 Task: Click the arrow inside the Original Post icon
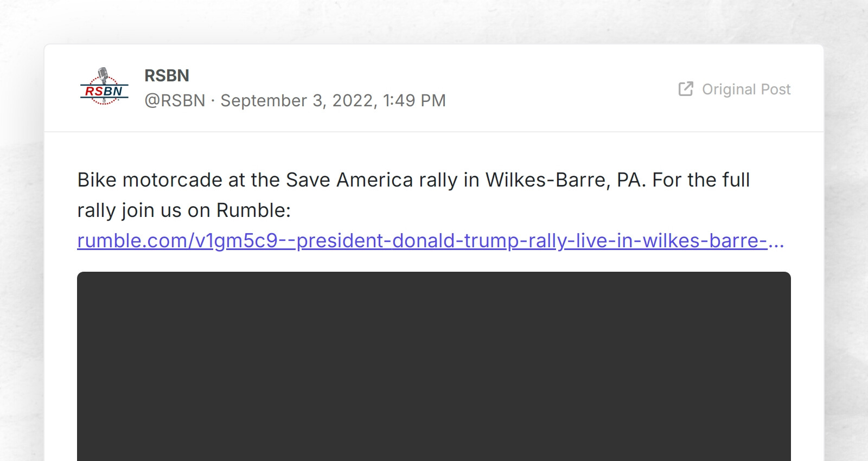tap(687, 86)
